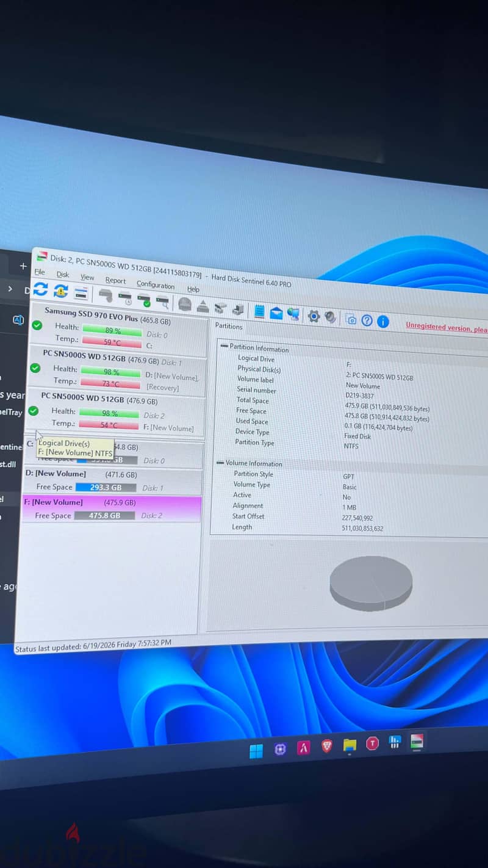488x868 pixels.
Task: Open the pink A taskbar app icon
Action: 304,748
